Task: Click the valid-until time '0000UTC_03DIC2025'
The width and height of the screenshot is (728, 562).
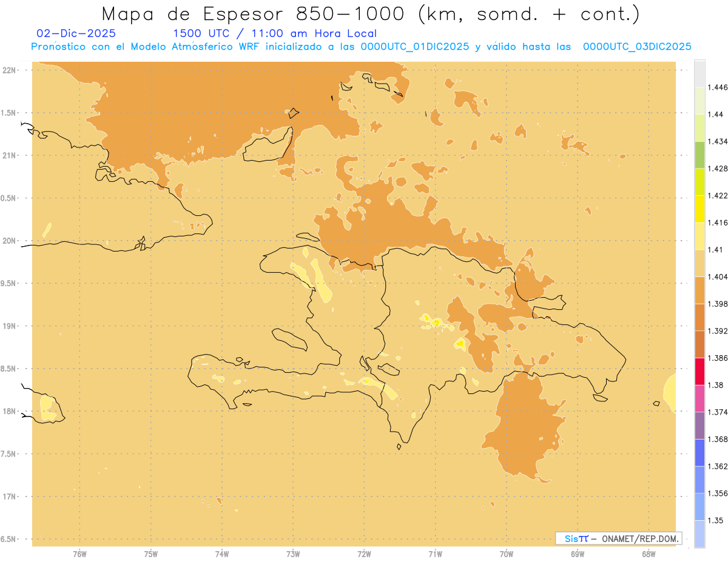Action: click(x=637, y=47)
